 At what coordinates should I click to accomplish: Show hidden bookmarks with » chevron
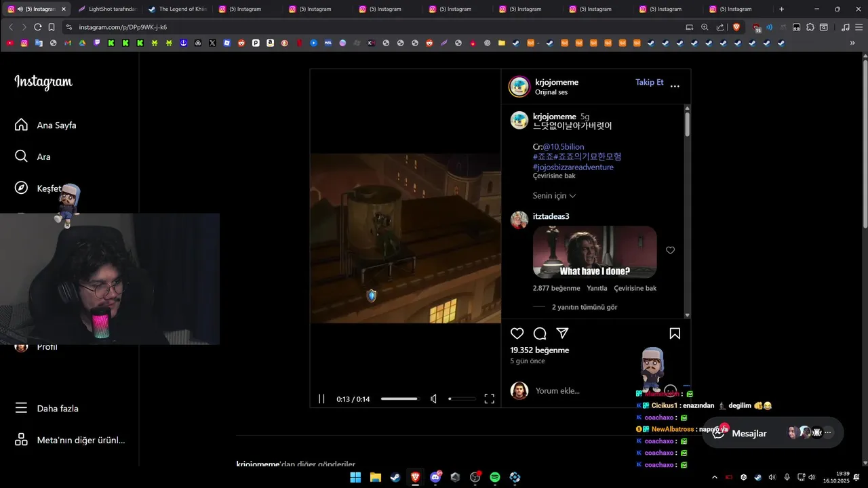[x=852, y=43]
